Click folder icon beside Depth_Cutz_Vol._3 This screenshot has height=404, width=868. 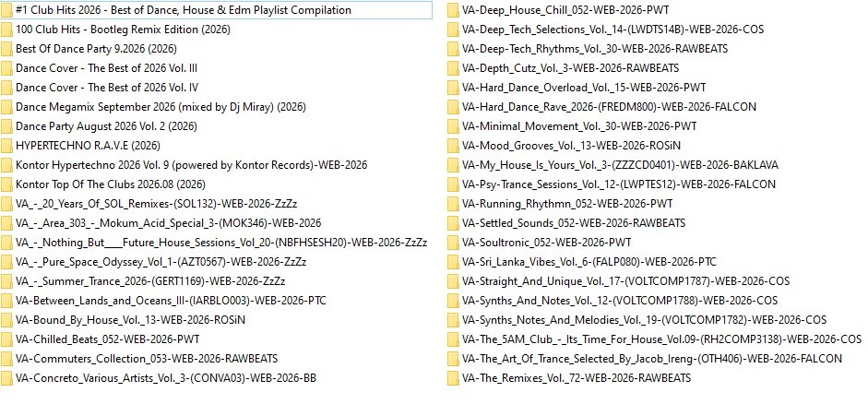453,68
